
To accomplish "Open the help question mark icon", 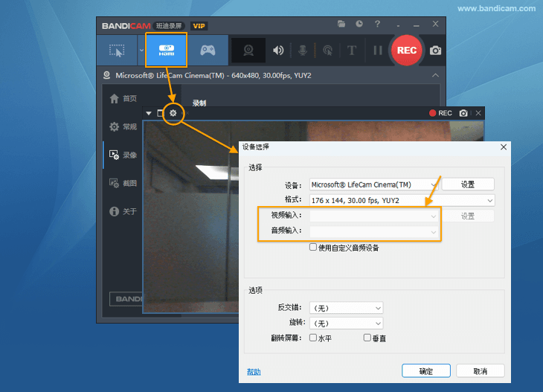I will [377, 24].
